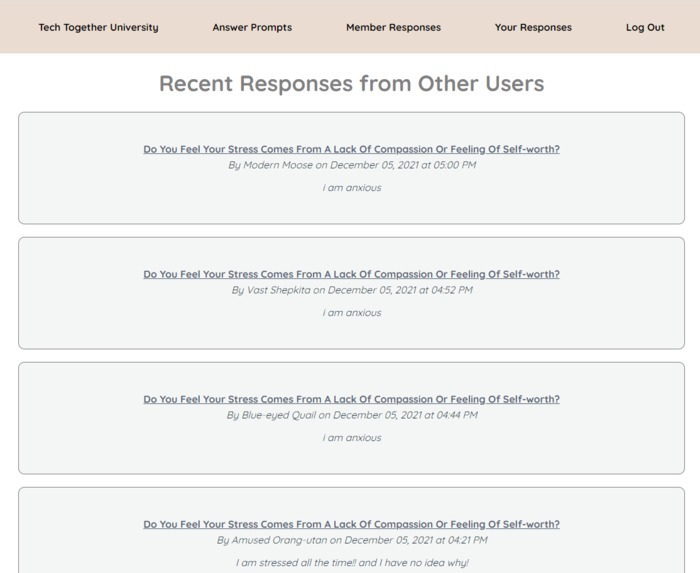Image resolution: width=700 pixels, height=573 pixels.
Task: View Your Responses page
Action: click(533, 28)
